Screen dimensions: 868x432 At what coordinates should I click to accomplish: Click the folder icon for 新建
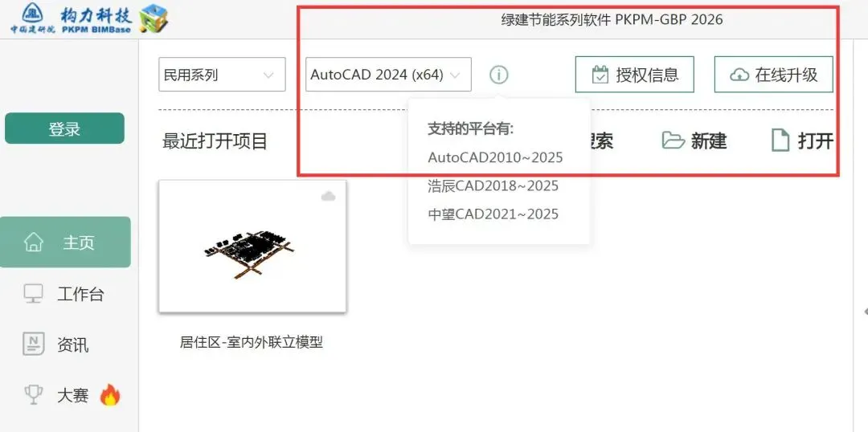(674, 141)
